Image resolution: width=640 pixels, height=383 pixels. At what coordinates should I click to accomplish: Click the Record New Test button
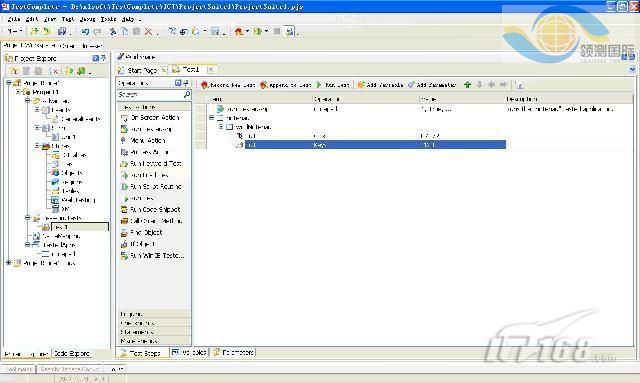[x=228, y=85]
